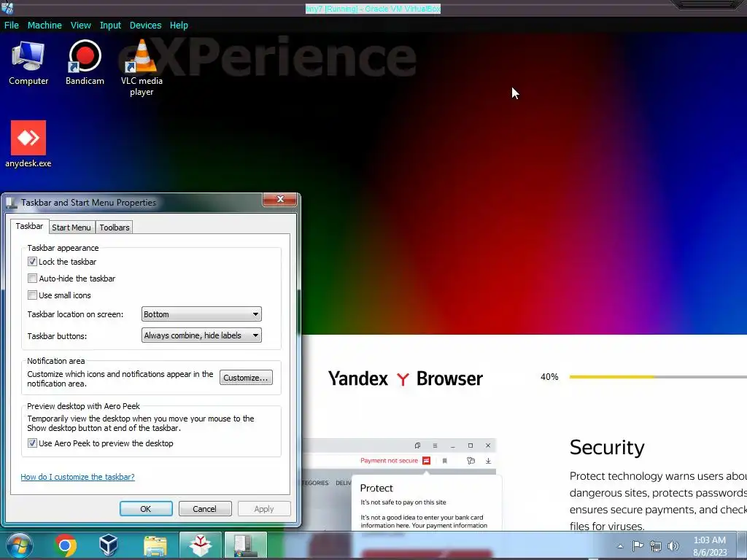The image size is (747, 560).
Task: Expand Taskbar buttons combine dropdown
Action: coord(201,335)
